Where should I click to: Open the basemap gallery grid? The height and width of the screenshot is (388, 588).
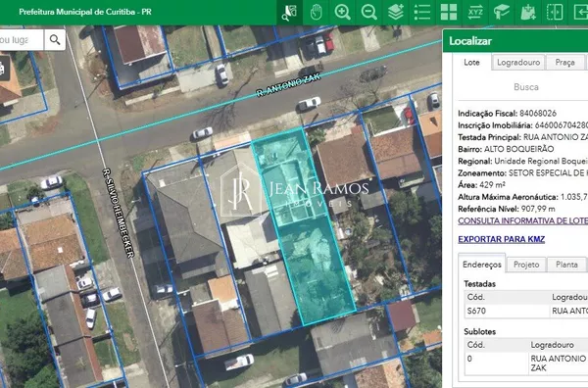[449, 13]
